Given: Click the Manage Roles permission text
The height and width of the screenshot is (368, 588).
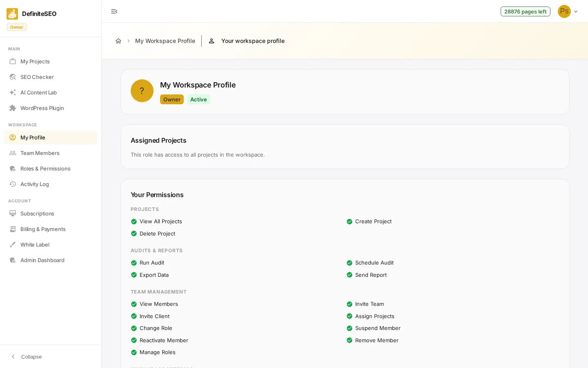Looking at the screenshot, I should coord(158,352).
